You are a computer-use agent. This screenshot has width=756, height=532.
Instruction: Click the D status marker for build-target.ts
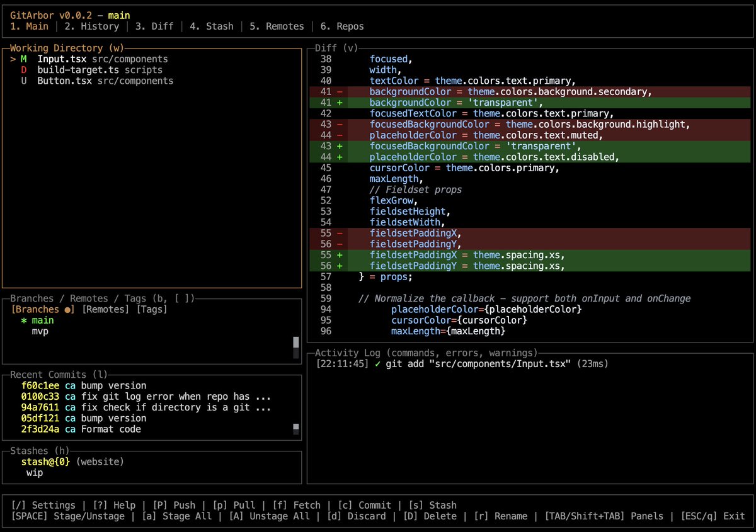24,70
